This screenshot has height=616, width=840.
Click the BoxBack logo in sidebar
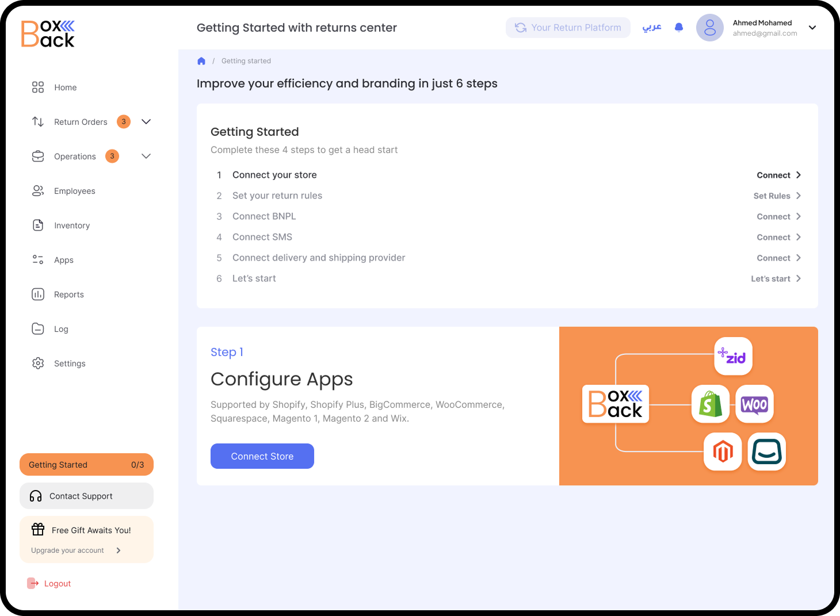point(48,34)
